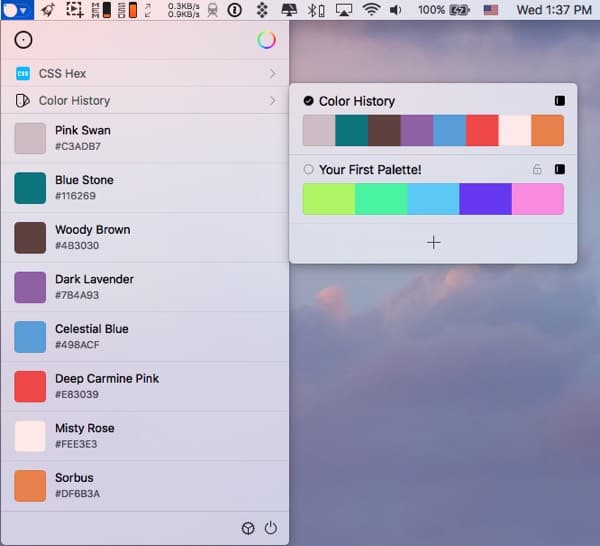The image size is (600, 546).
Task: Click the plus button to add a palette
Action: click(x=434, y=243)
